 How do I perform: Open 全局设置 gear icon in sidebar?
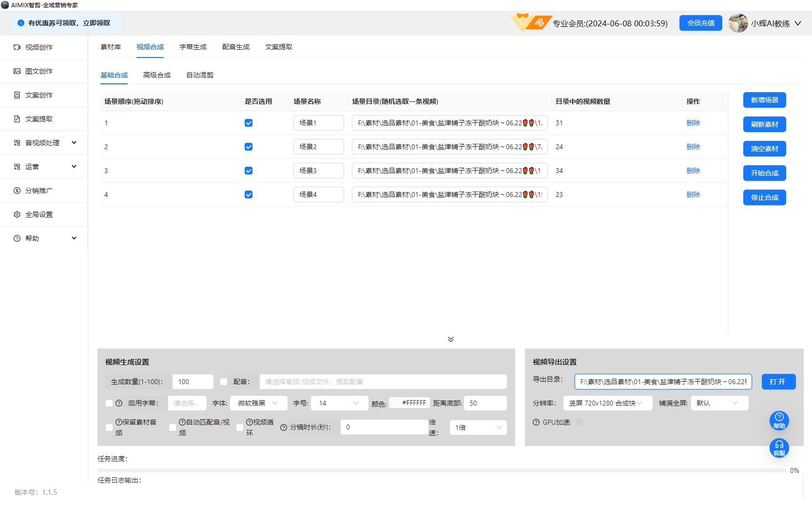tap(17, 214)
